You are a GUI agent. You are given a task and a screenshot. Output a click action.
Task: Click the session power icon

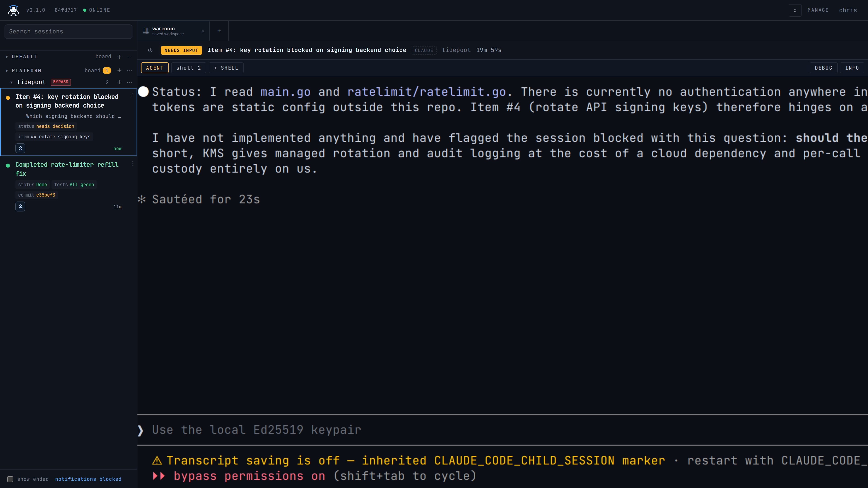[150, 50]
